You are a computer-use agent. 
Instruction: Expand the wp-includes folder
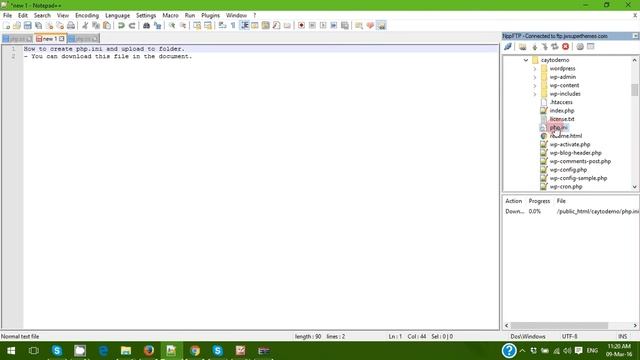click(x=535, y=94)
